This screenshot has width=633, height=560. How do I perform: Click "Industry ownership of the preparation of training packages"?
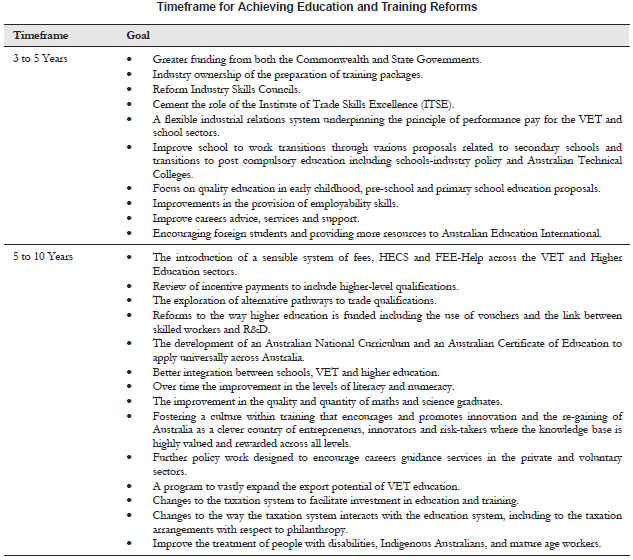coord(287,75)
